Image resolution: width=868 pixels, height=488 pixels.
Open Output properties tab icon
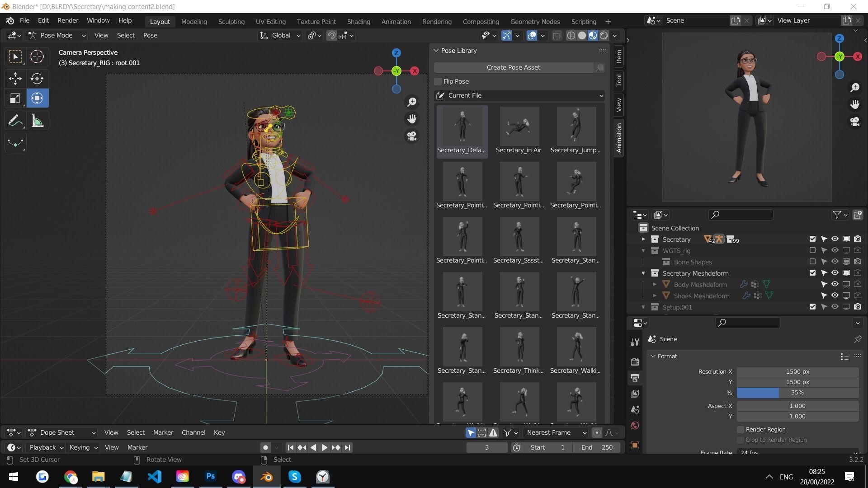coord(635,378)
